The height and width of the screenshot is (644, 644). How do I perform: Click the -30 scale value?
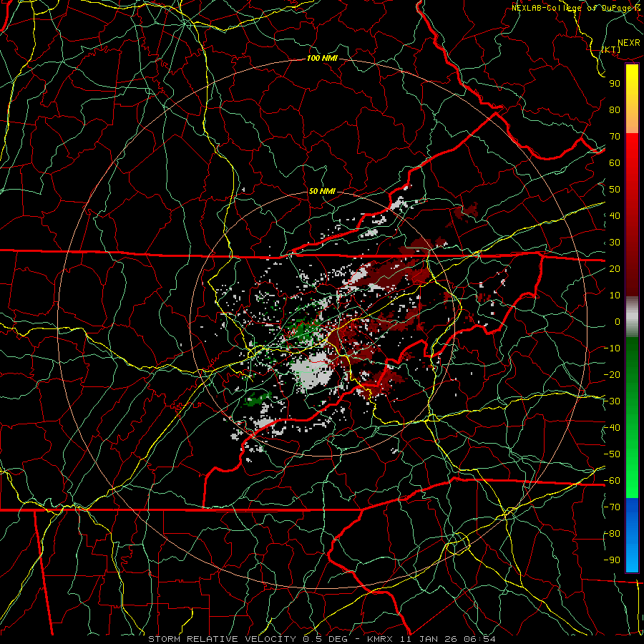[612, 401]
